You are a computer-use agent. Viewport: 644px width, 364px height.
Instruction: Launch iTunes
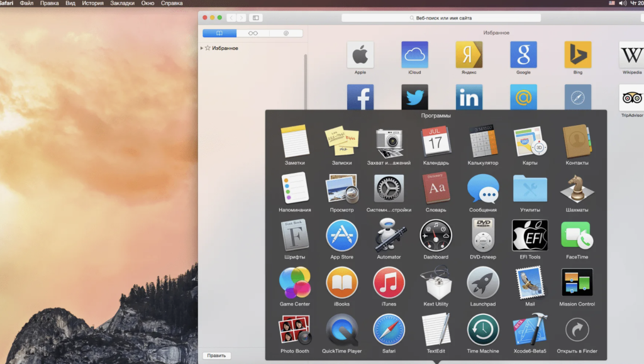[389, 282]
